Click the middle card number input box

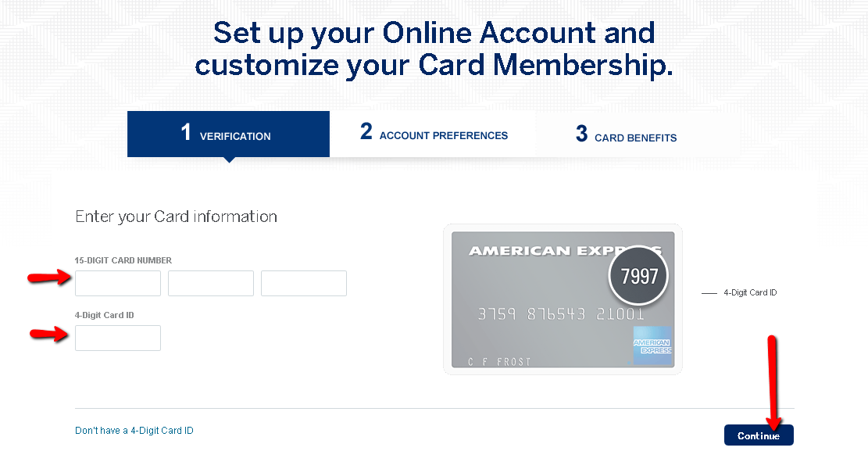(210, 283)
